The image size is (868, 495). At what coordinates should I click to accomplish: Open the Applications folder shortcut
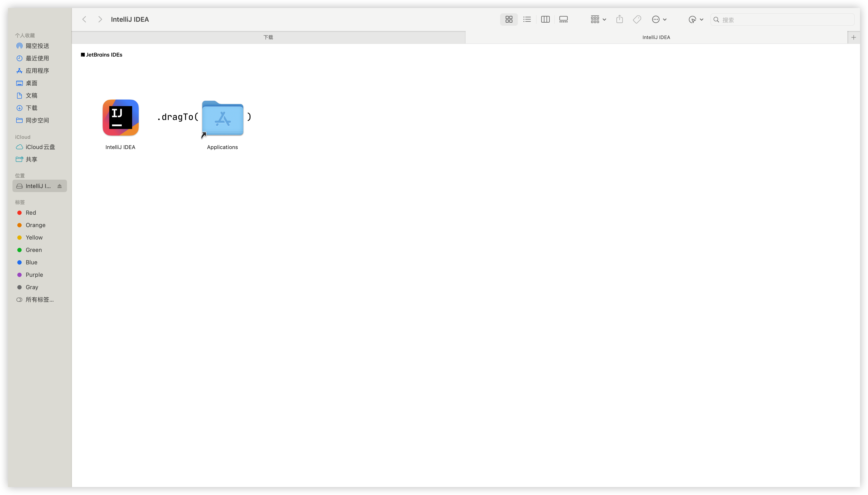pos(223,118)
